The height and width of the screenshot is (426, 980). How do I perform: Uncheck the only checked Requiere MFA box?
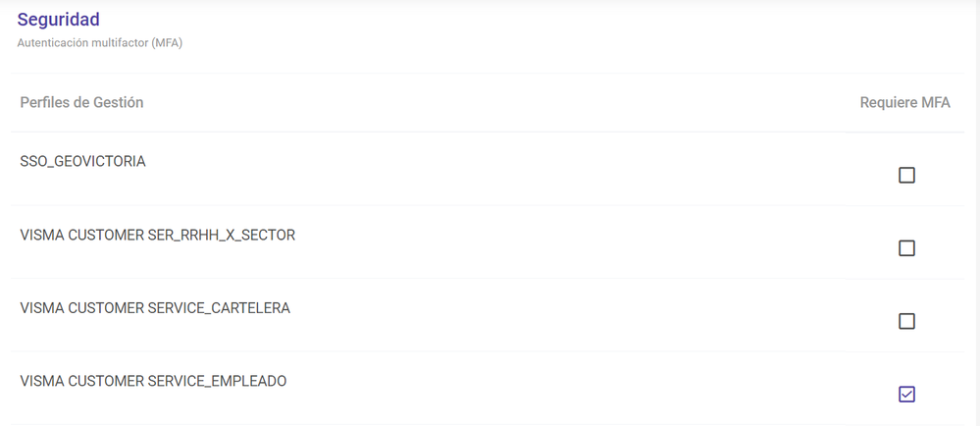pos(906,394)
